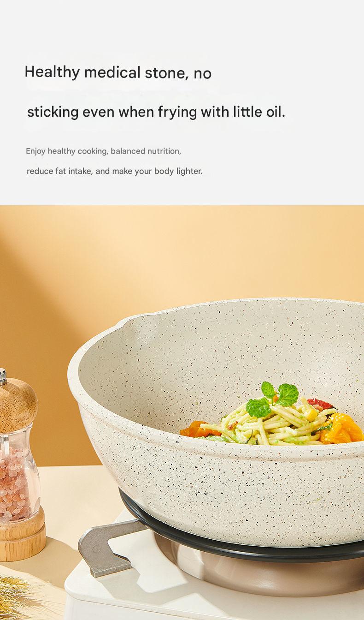Click the "Healthy medical stone, no" headline
Viewport: 364px width, 620px height.
tap(118, 72)
